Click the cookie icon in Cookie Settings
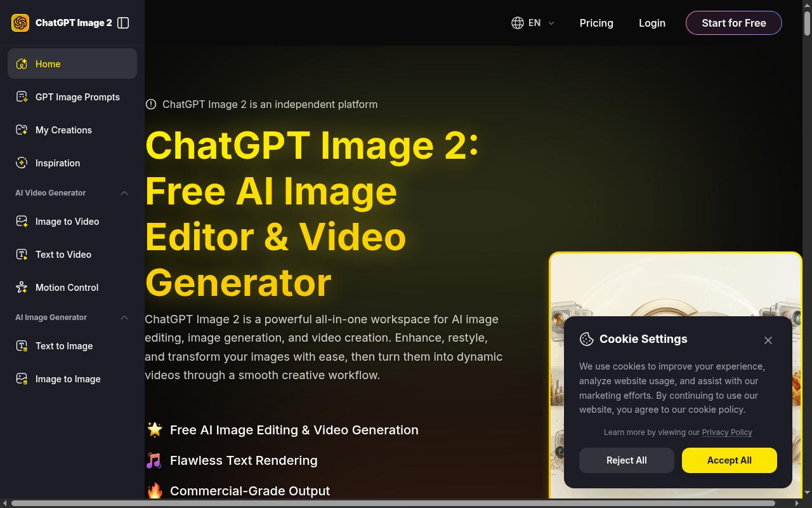812x508 pixels. [587, 339]
